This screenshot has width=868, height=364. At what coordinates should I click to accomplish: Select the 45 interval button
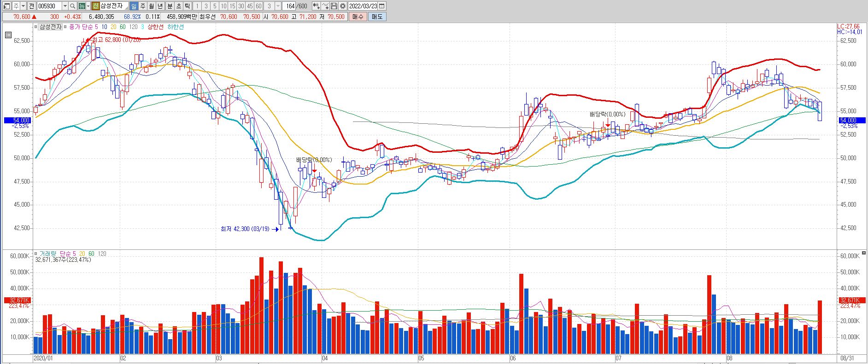[x=250, y=6]
